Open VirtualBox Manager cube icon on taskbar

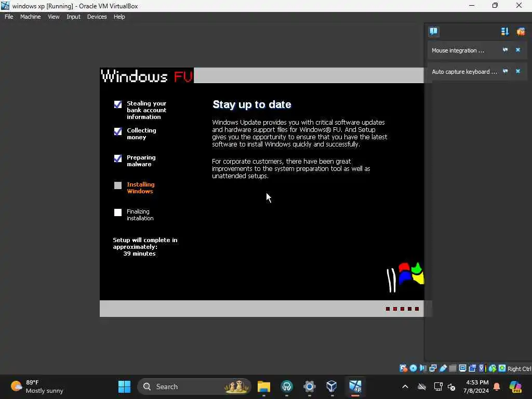click(332, 387)
